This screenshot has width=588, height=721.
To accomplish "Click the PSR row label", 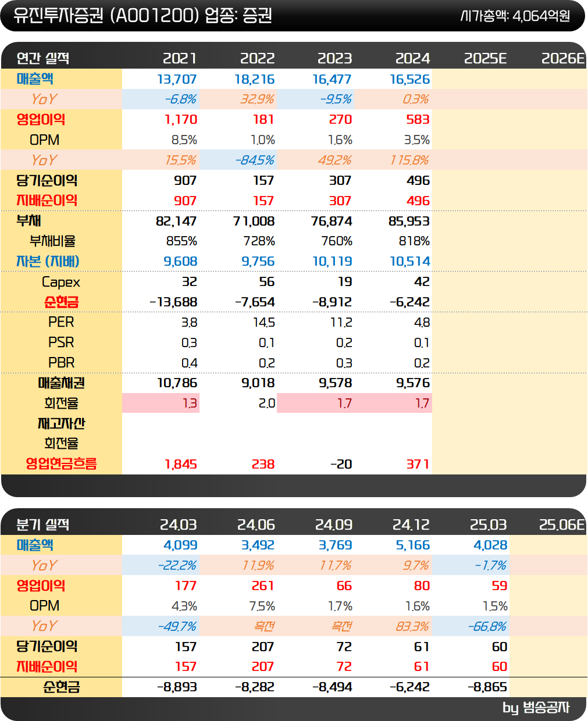I will (61, 342).
